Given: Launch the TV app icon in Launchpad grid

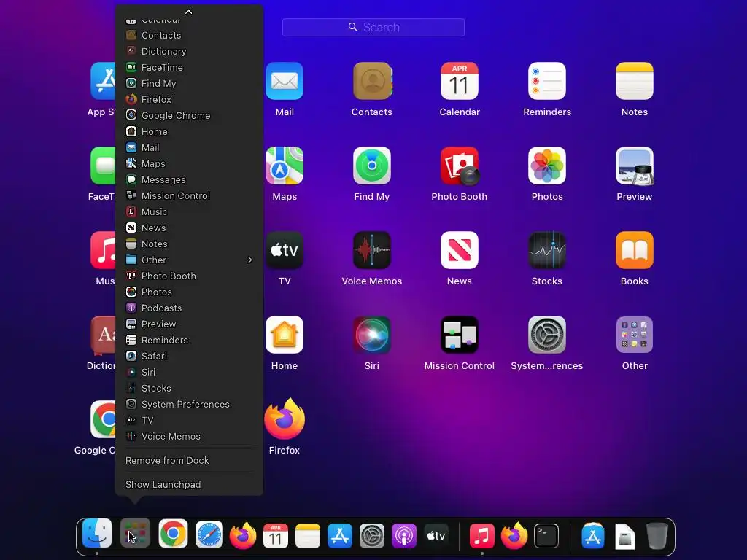Looking at the screenshot, I should pos(285,250).
